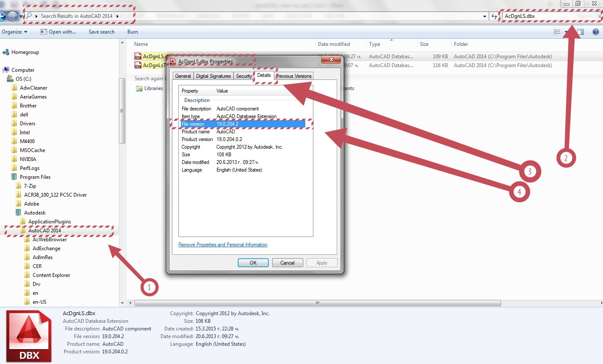This screenshot has height=364, width=603.
Task: Click the Forward navigation arrow
Action: tap(13, 17)
